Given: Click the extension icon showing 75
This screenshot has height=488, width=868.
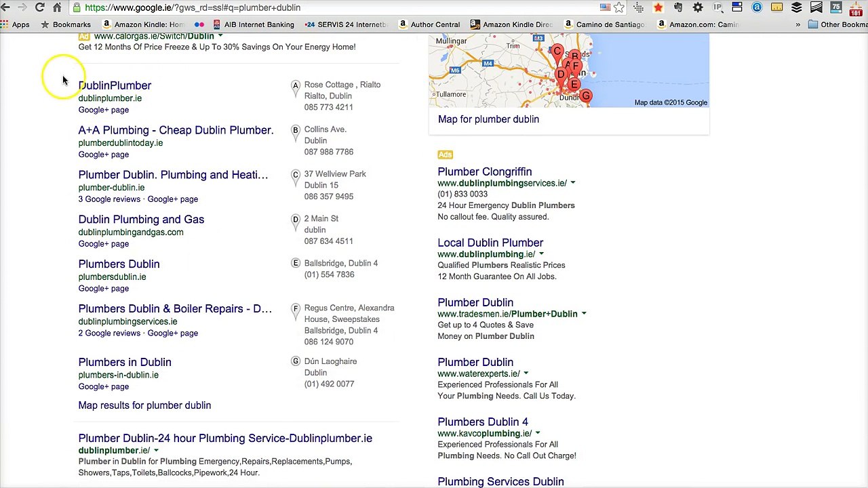Looking at the screenshot, I should point(836,7).
